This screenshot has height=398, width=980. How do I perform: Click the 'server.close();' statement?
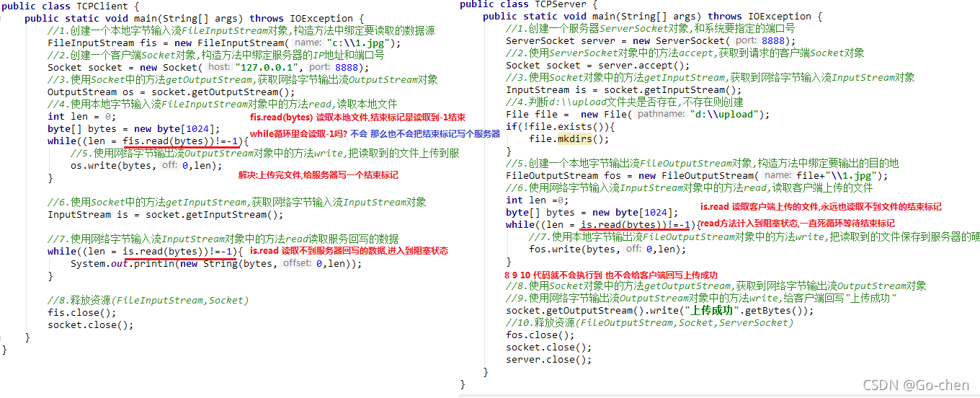pos(548,360)
